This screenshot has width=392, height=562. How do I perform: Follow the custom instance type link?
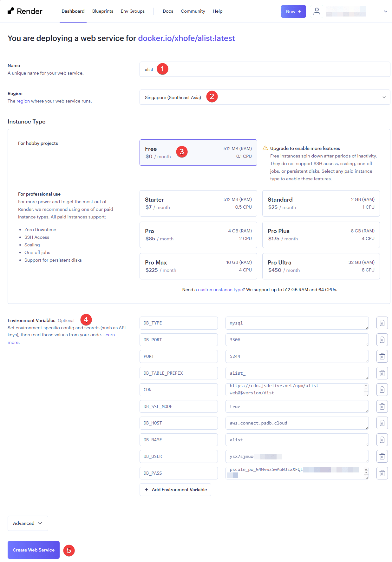click(x=220, y=290)
